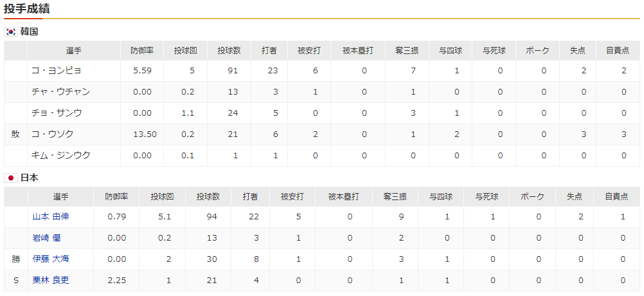Click the チャ・ウチャン player name cell
Image resolution: width=644 pixels, height=296 pixels.
(61, 92)
